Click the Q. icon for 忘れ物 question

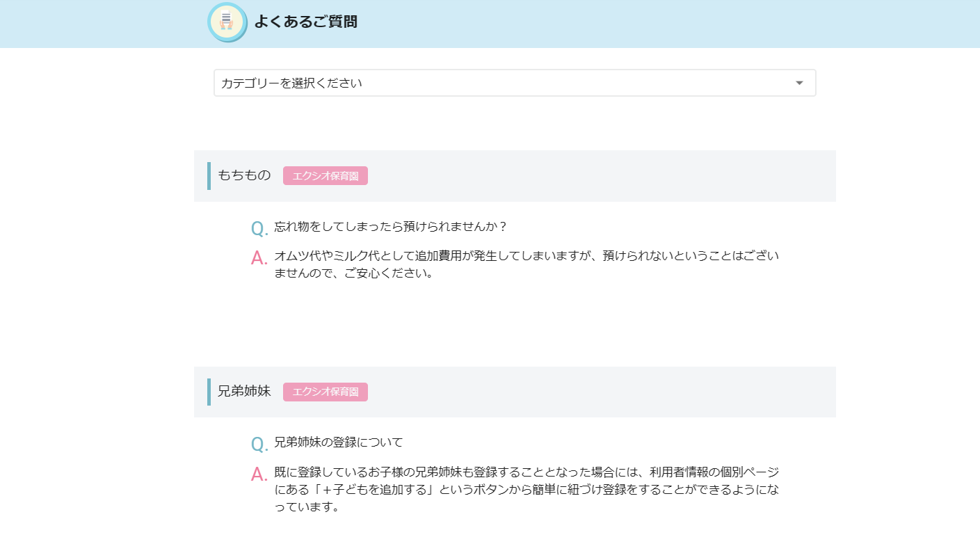pos(259,228)
